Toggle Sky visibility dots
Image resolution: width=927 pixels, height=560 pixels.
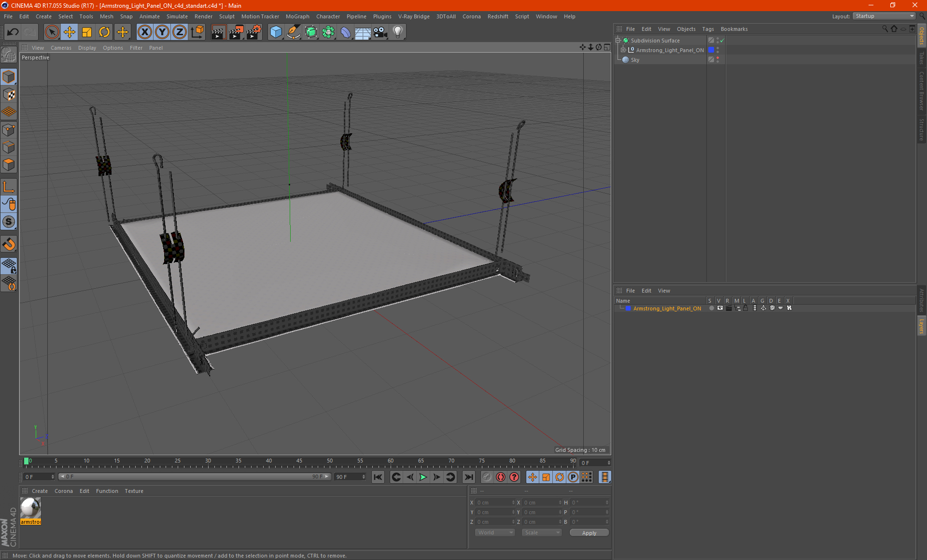click(x=718, y=60)
